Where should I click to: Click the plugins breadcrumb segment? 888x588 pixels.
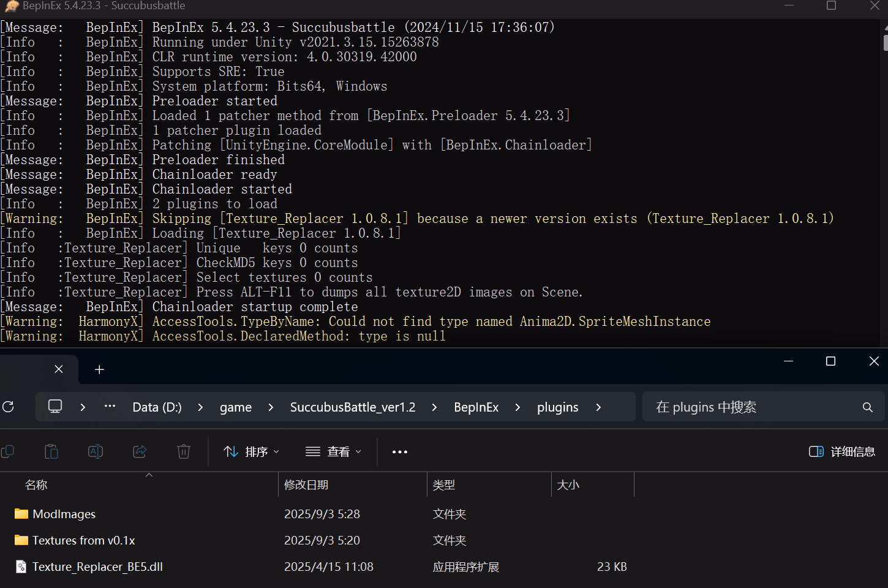557,407
